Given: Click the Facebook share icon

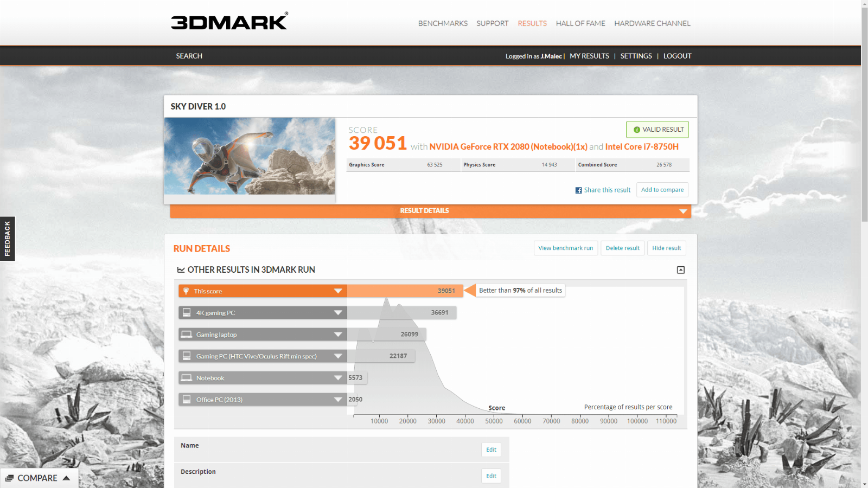Looking at the screenshot, I should (578, 190).
